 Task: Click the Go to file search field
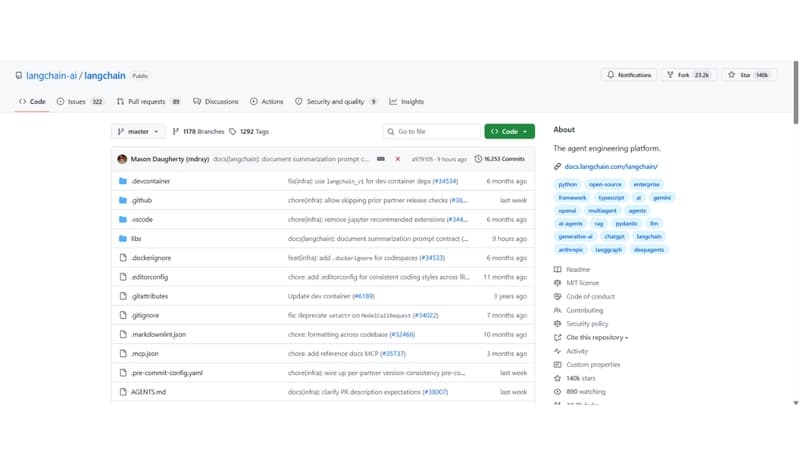coord(432,132)
